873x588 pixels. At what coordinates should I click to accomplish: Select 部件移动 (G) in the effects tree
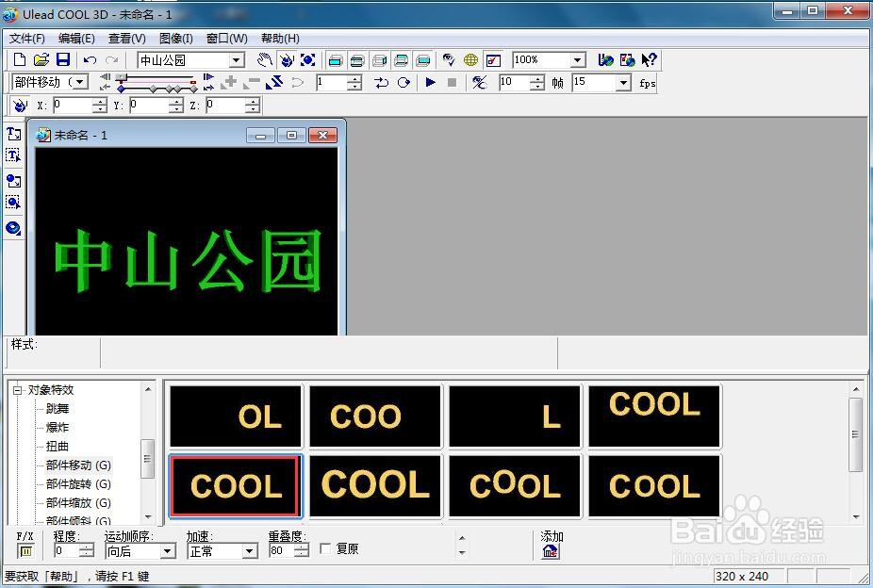[x=78, y=465]
